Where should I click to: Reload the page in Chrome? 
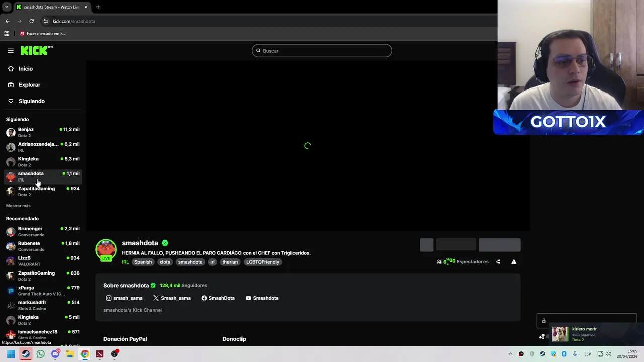(31, 21)
